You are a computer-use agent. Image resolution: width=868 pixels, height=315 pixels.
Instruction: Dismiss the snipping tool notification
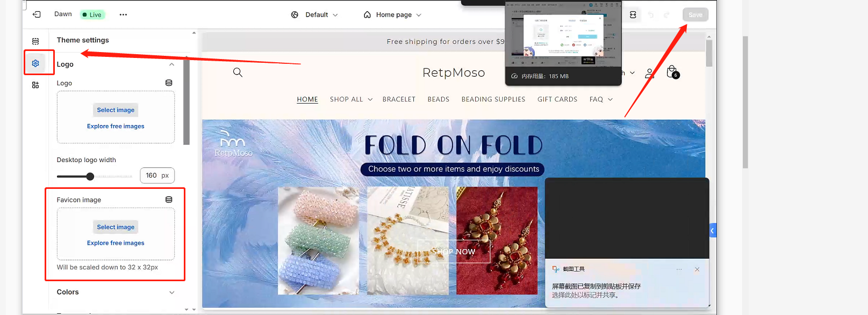pos(697,269)
